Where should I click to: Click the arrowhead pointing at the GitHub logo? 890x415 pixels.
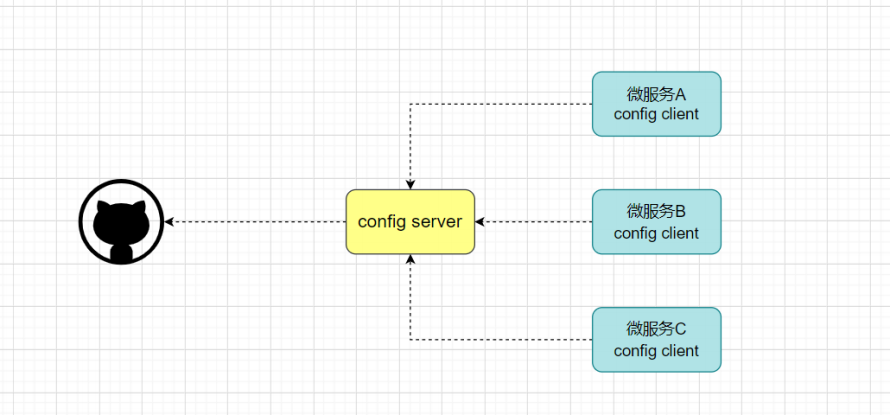click(x=169, y=222)
